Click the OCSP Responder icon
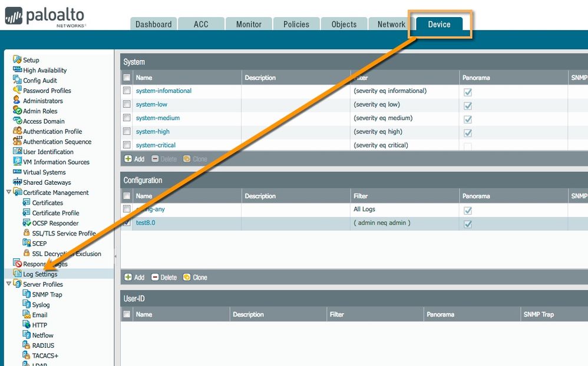Viewport: 588px width, 366px height. click(x=27, y=223)
